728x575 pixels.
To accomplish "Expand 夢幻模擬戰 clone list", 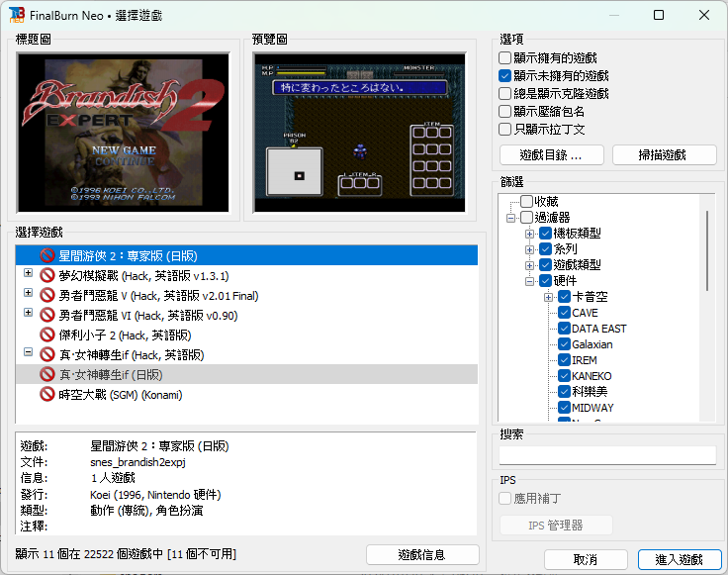I will coord(29,272).
